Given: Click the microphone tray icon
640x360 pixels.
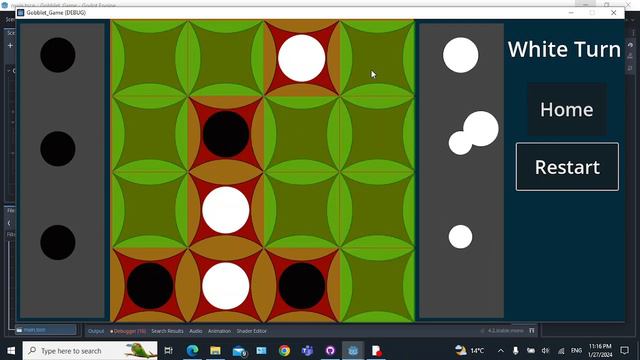Looking at the screenshot, I should (x=516, y=351).
